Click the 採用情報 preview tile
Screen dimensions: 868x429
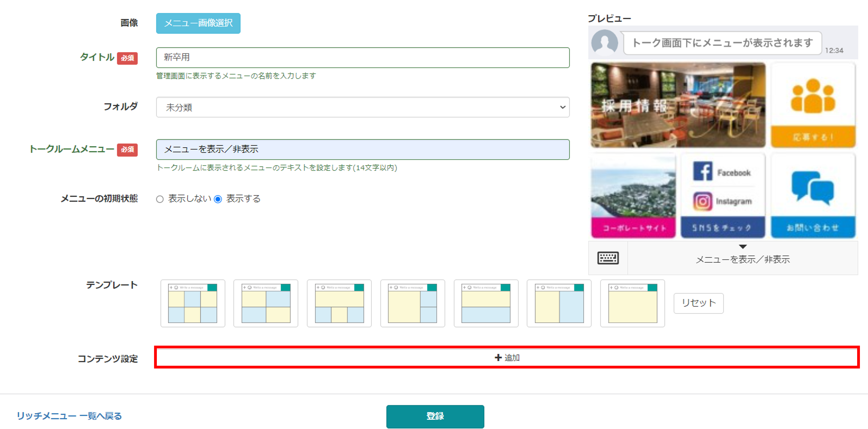(x=678, y=105)
